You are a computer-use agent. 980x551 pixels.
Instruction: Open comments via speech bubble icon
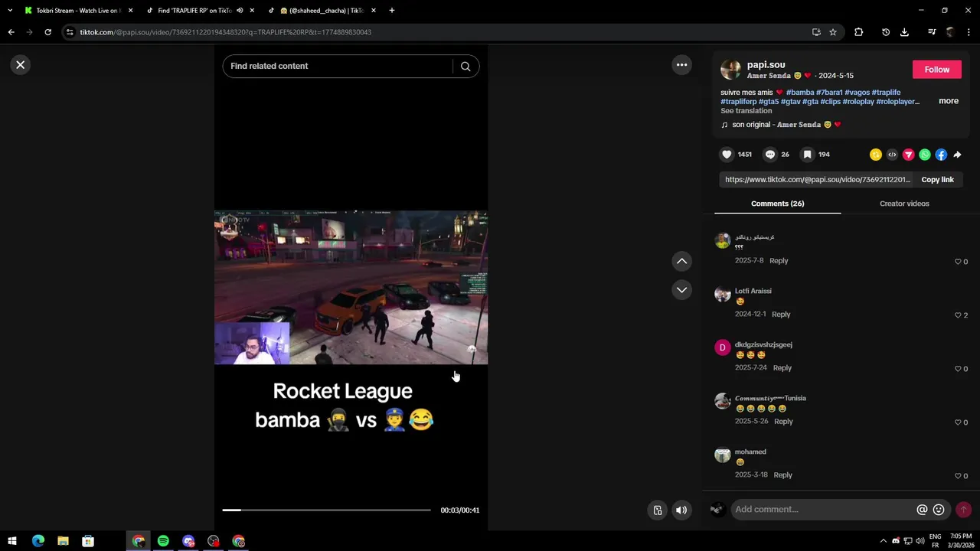coord(770,155)
